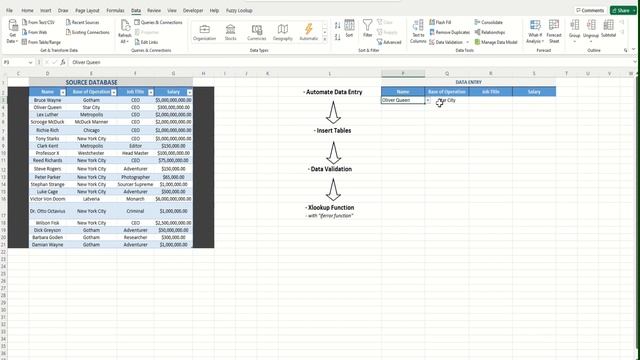Select the Geography data type

pos(283,32)
